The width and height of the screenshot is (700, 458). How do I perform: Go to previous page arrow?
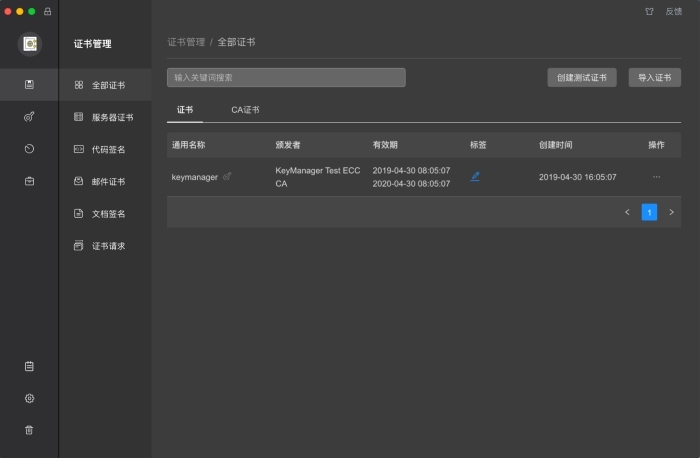627,212
